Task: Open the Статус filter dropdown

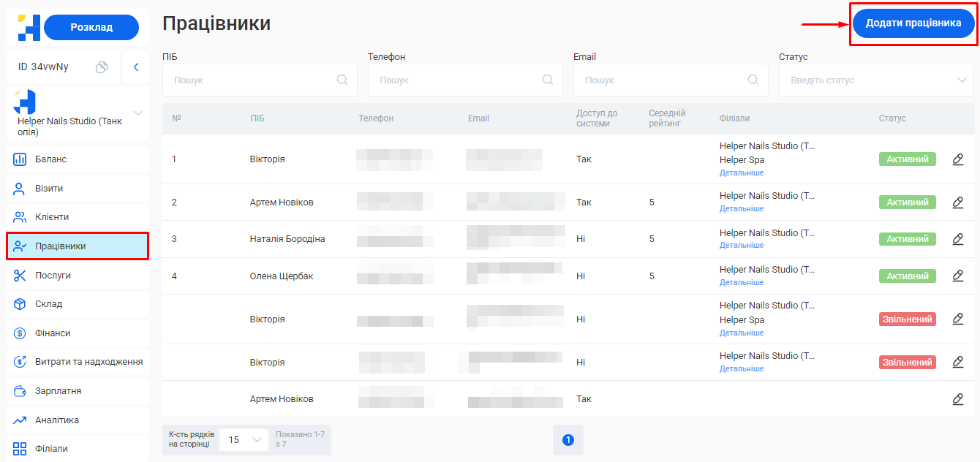Action: (x=876, y=80)
